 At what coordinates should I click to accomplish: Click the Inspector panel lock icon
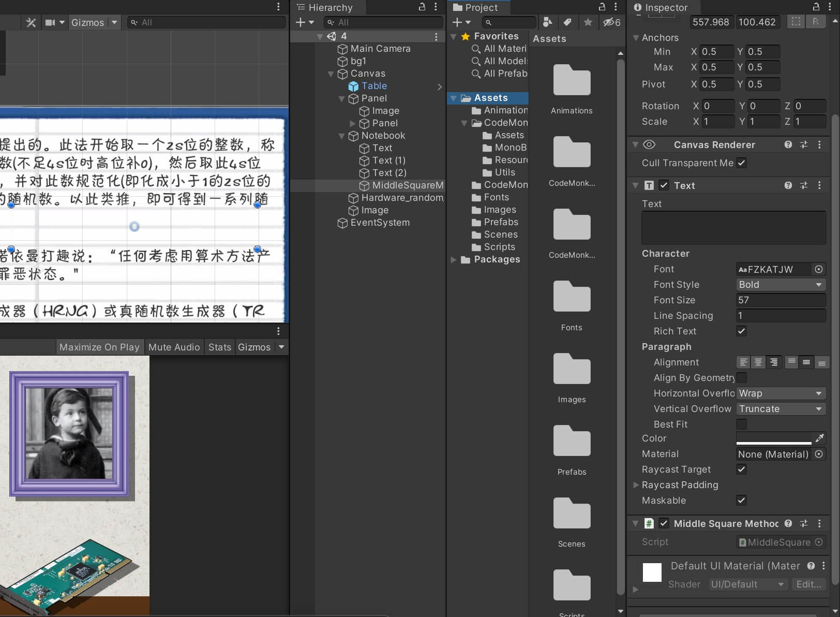click(x=816, y=7)
